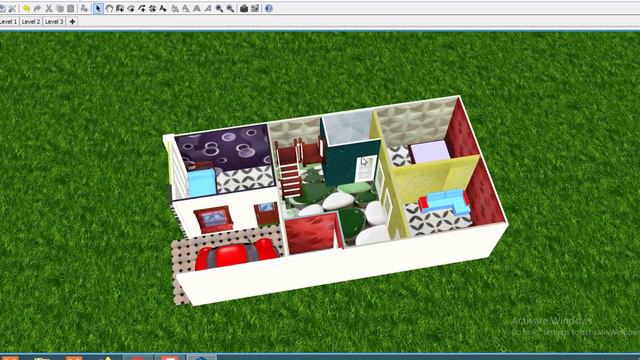Paste items from clipboard
The image size is (640, 360).
tap(71, 8)
